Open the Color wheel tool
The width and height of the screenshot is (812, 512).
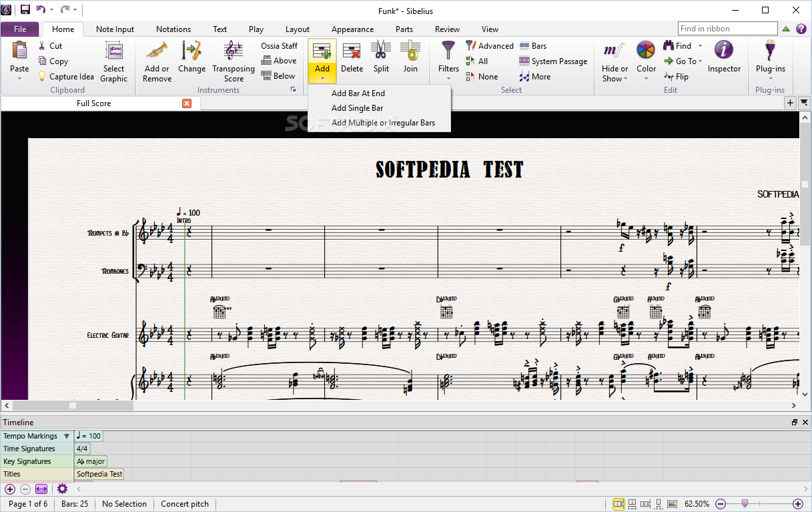point(645,52)
